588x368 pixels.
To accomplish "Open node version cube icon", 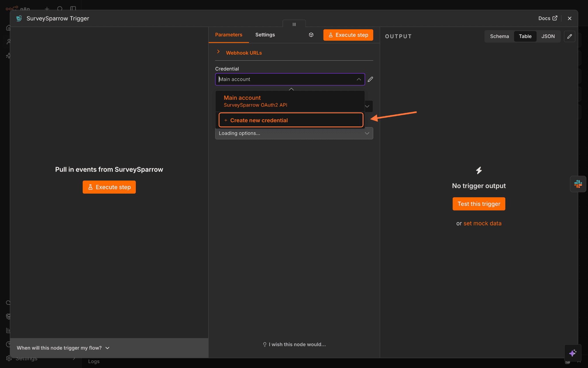I will (x=311, y=35).
